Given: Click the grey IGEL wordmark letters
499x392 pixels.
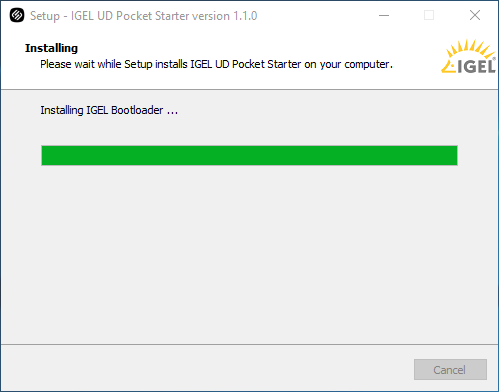Looking at the screenshot, I should (x=476, y=66).
